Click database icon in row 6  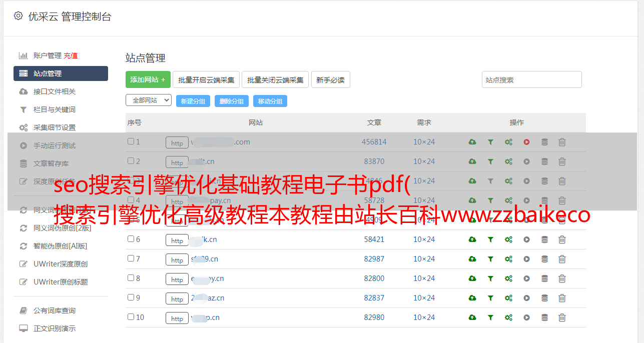coord(544,239)
